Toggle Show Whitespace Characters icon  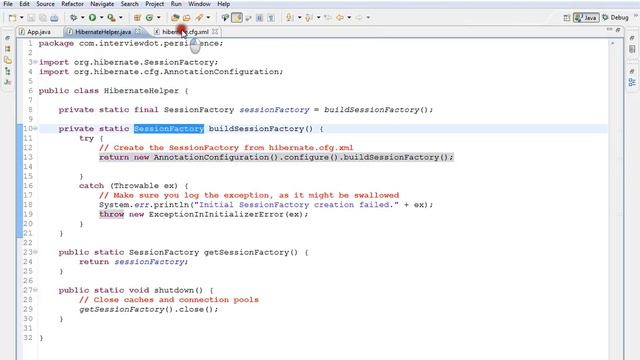pyautogui.click(x=271, y=18)
